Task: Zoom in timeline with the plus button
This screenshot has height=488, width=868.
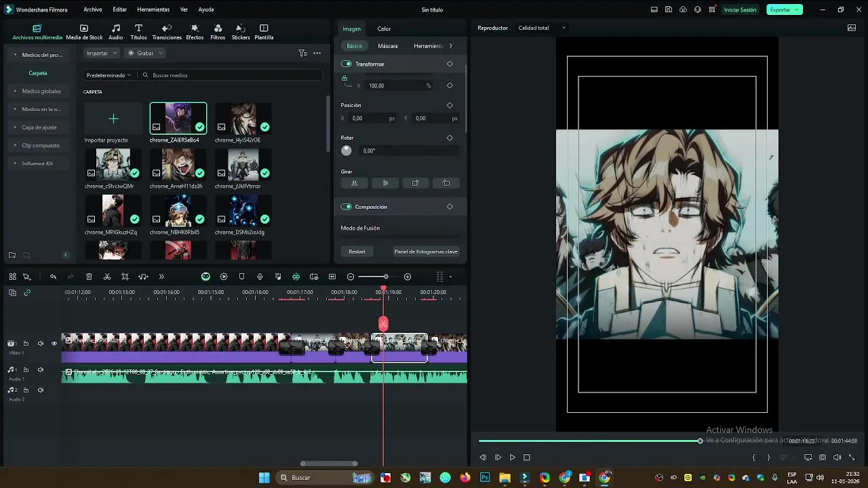Action: [408, 277]
